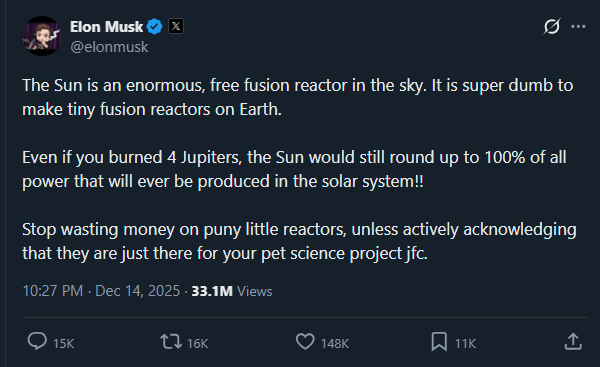The image size is (600, 367).
Task: Open the @elonmusk handle link
Action: (x=109, y=47)
